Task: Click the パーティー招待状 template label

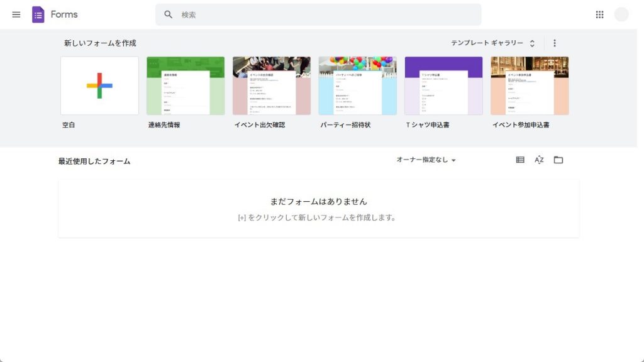Action: click(x=345, y=125)
